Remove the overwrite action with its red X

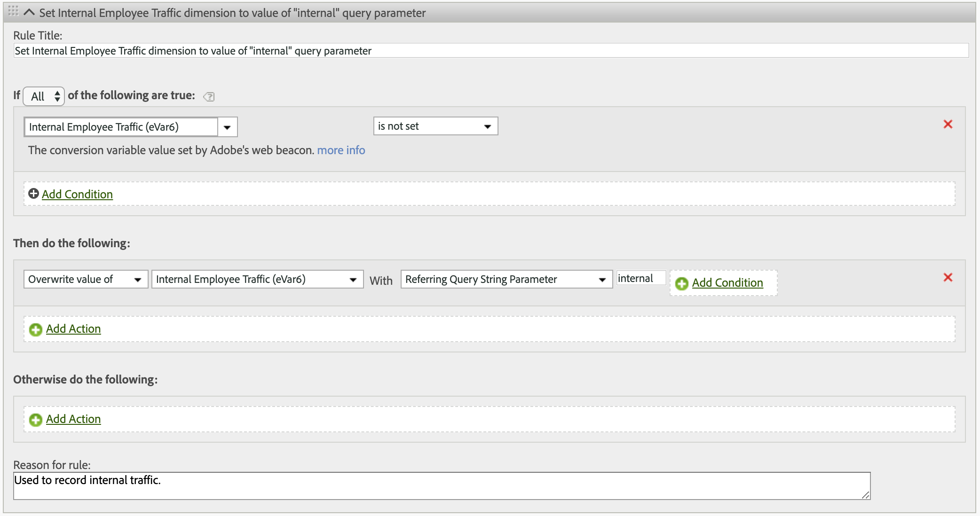[x=948, y=277]
